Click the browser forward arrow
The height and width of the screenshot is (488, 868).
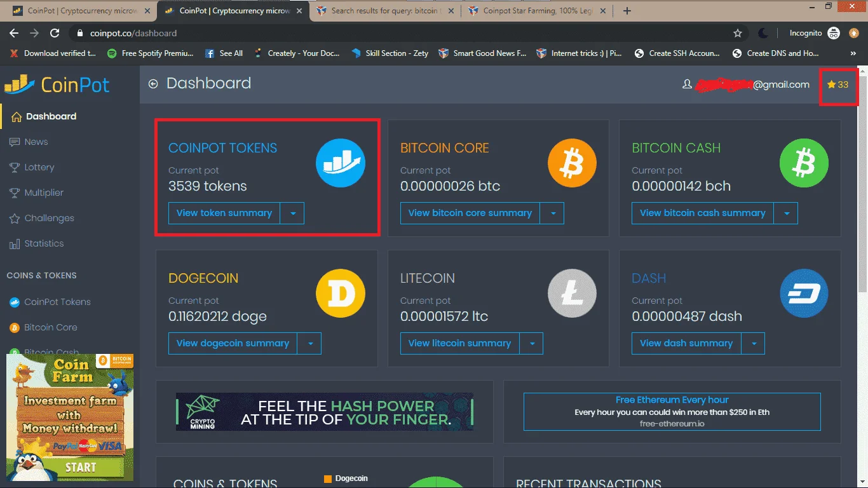[x=34, y=33]
